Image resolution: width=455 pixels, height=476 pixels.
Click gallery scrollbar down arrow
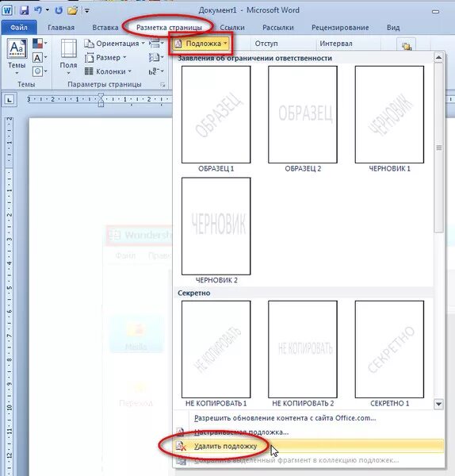(438, 404)
